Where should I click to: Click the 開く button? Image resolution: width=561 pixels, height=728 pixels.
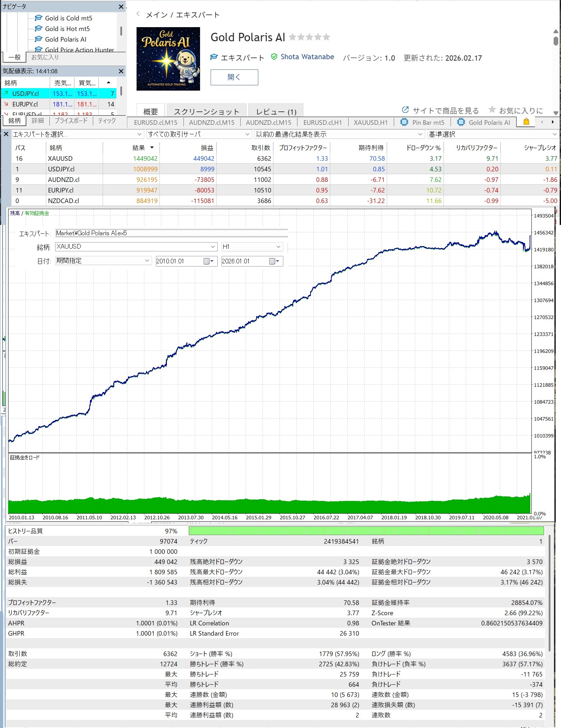234,77
